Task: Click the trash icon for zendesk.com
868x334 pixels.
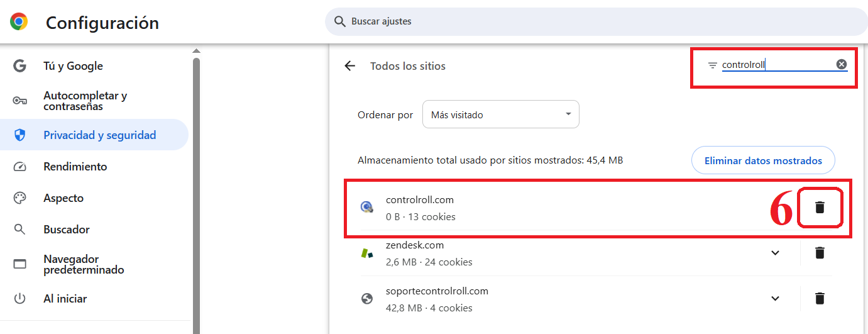Action: tap(820, 253)
